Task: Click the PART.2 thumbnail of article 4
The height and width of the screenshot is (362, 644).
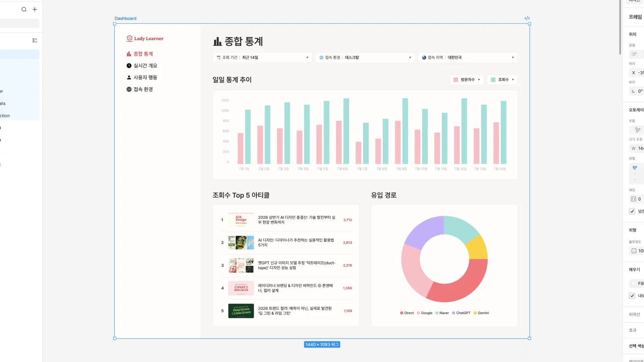Action: pyautogui.click(x=241, y=288)
